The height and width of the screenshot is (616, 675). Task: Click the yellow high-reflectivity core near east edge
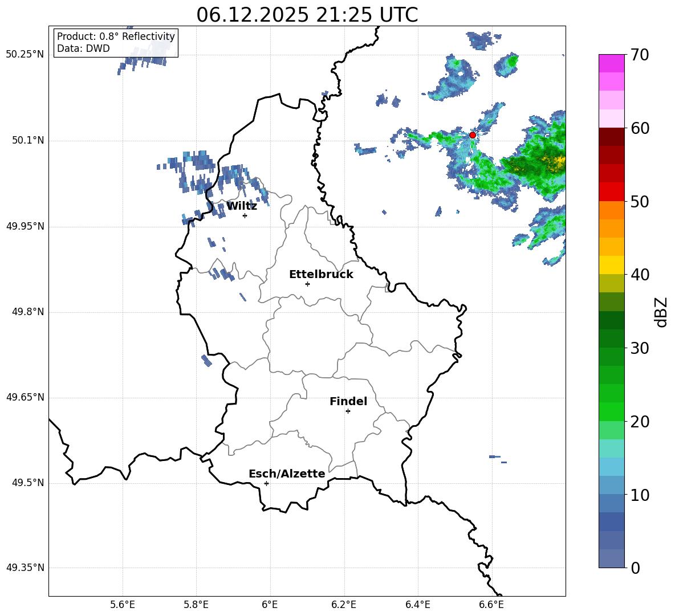pos(558,162)
